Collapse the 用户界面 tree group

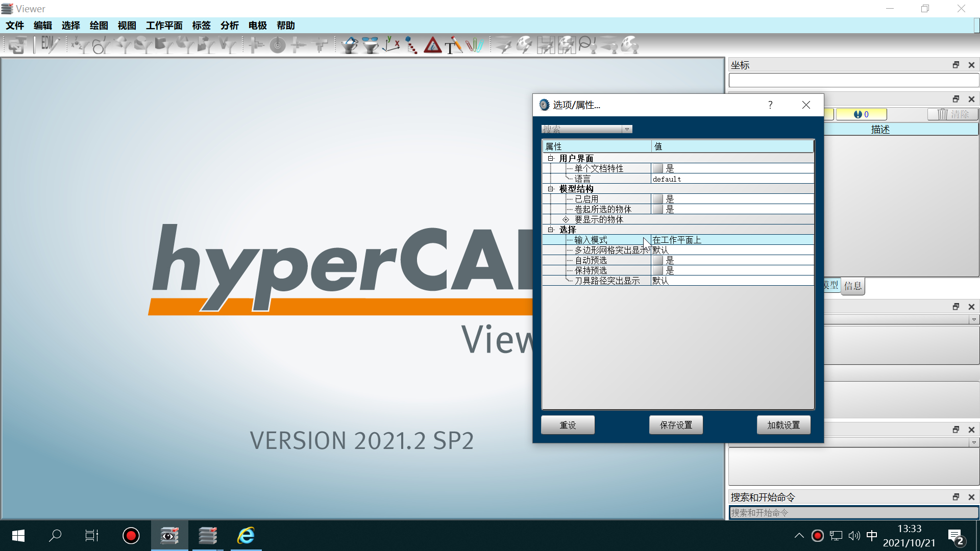(551, 158)
